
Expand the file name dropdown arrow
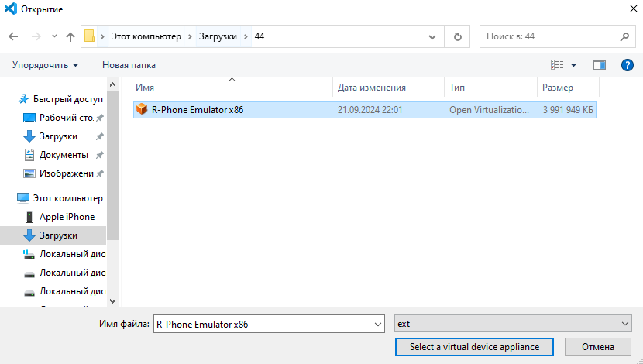click(378, 325)
